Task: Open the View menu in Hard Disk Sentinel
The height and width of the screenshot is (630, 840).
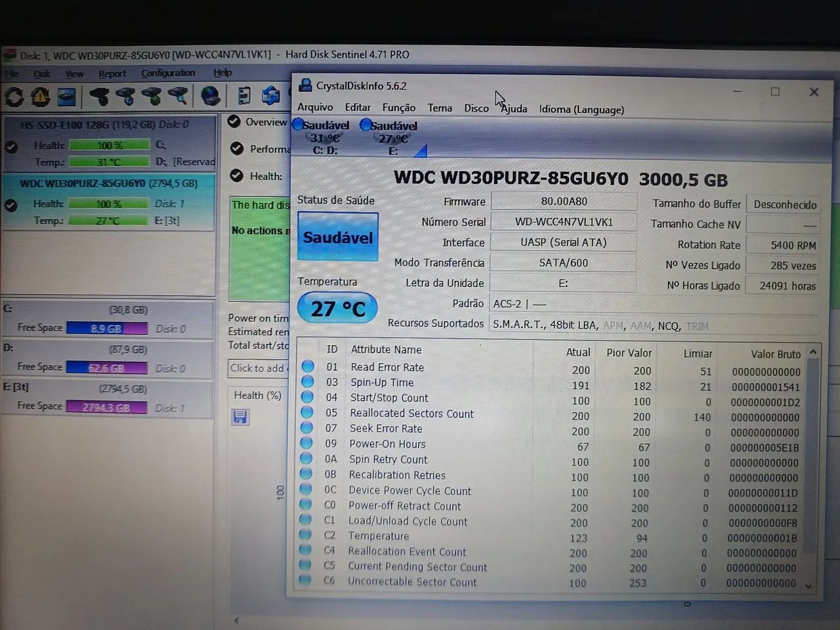Action: [74, 73]
